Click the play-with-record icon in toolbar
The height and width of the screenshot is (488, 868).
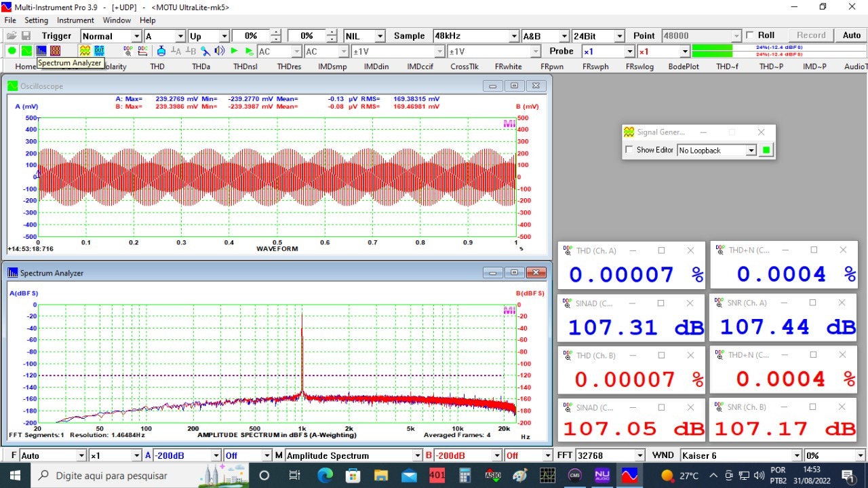249,51
